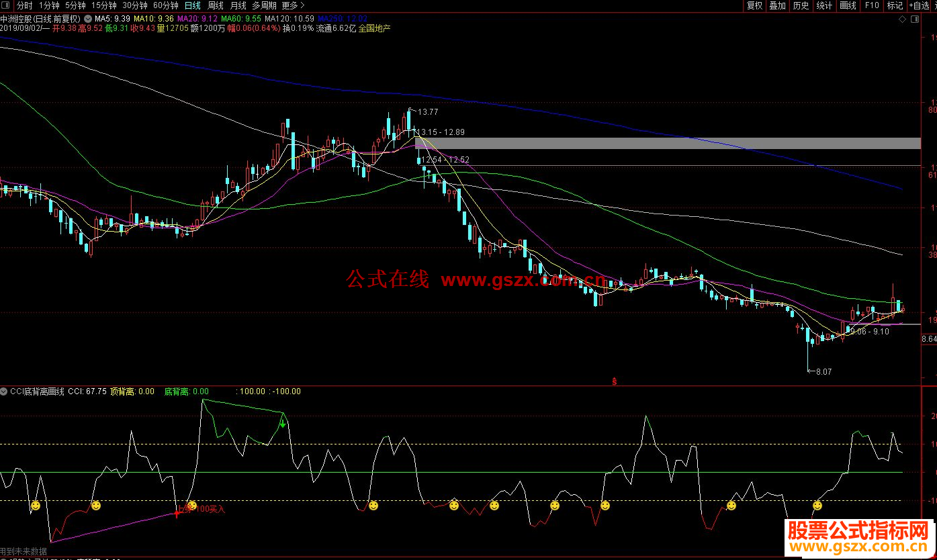Click the red $ marker above the indicator pane
This screenshot has width=937, height=560.
tap(614, 381)
